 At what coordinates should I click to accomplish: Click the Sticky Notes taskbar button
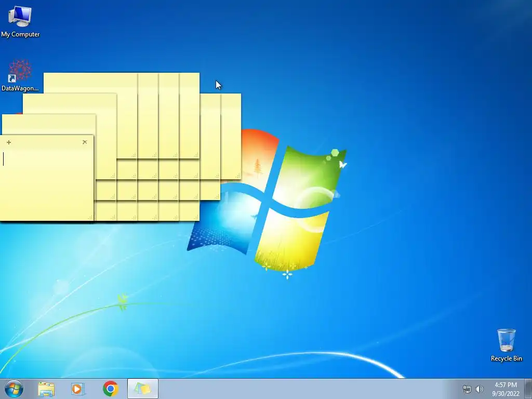click(x=143, y=389)
